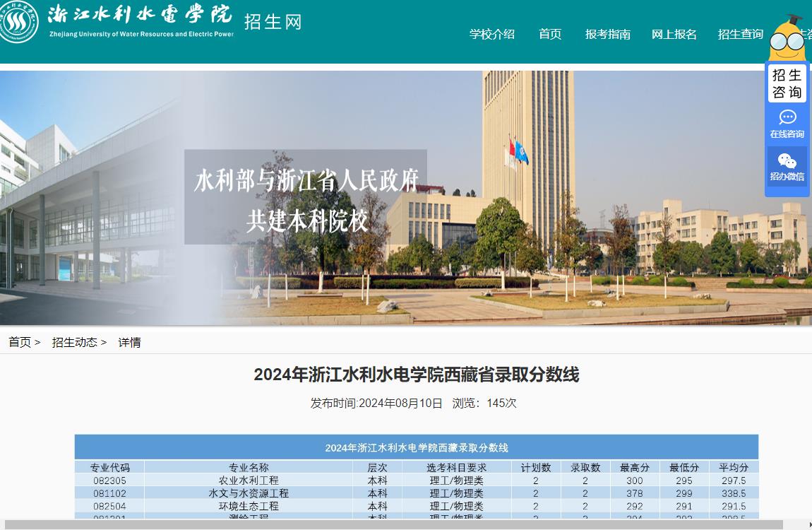
Task: Open 招生查询 navigation item
Action: 740,34
